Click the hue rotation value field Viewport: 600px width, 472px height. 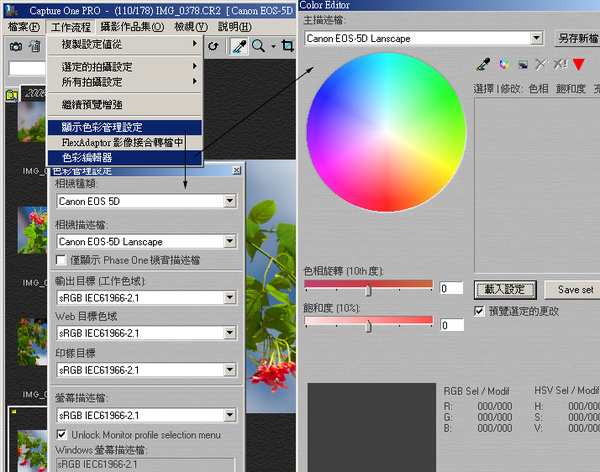tap(451, 288)
